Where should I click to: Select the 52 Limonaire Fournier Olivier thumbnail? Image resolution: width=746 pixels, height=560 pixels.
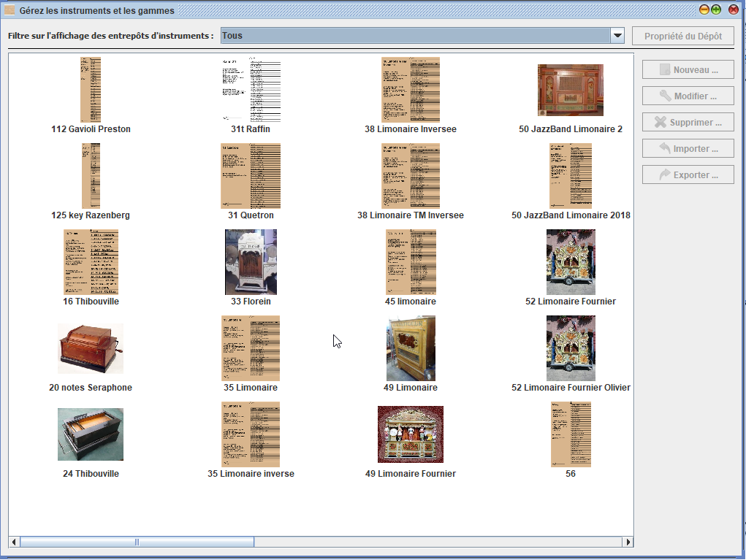[571, 348]
